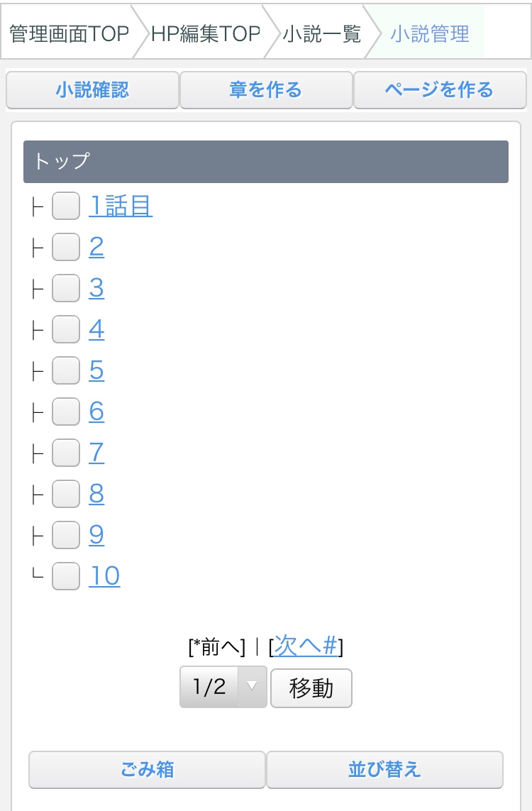Go to 管理画面TOP breadcrumb

[69, 33]
